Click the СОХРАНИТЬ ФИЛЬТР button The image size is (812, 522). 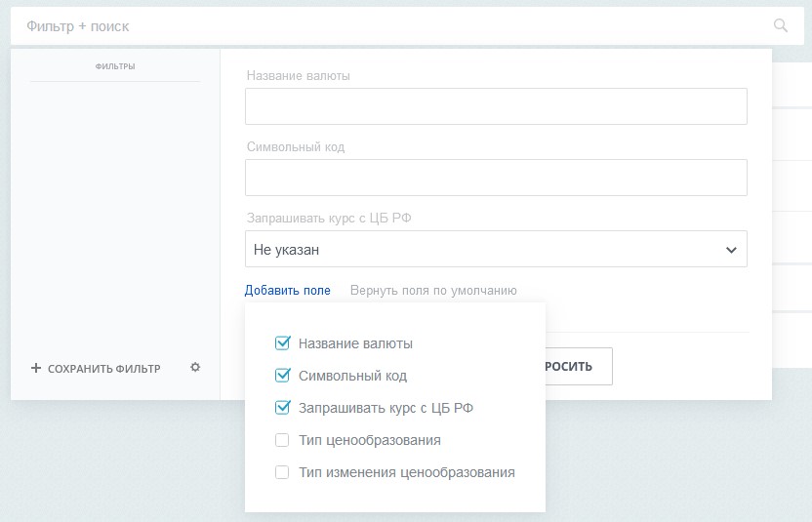96,368
